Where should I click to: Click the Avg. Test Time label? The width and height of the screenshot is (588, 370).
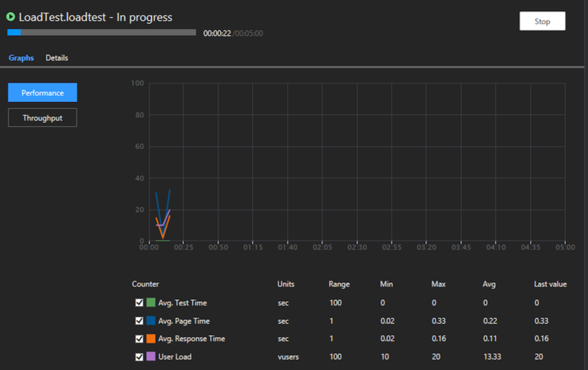coord(182,303)
